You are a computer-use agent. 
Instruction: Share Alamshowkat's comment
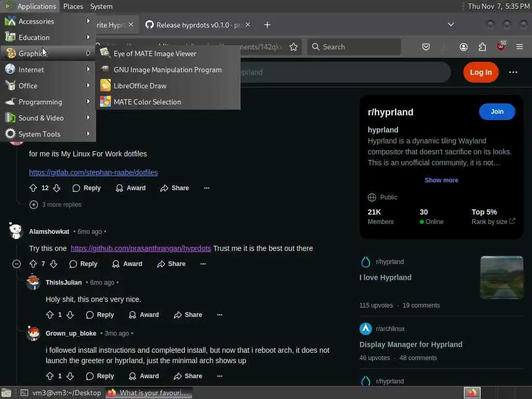pos(171,264)
